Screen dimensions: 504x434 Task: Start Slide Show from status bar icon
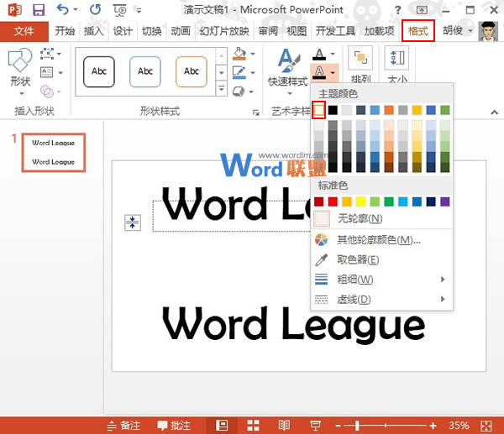pos(315,426)
